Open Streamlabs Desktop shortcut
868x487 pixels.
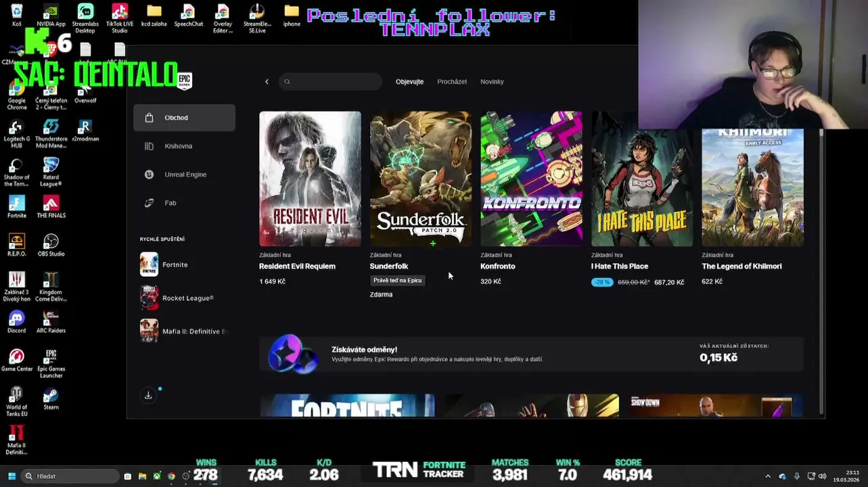tap(85, 18)
